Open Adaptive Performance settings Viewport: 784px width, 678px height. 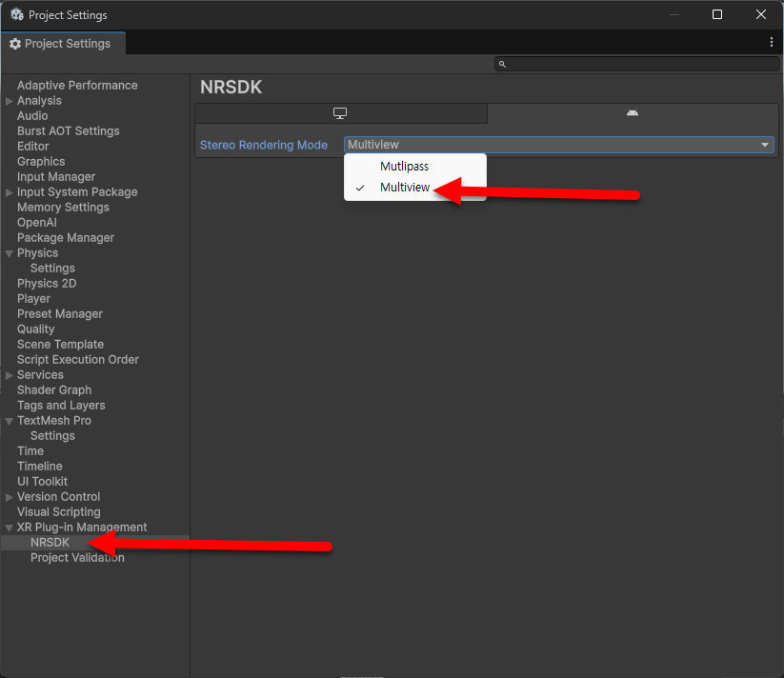(77, 86)
